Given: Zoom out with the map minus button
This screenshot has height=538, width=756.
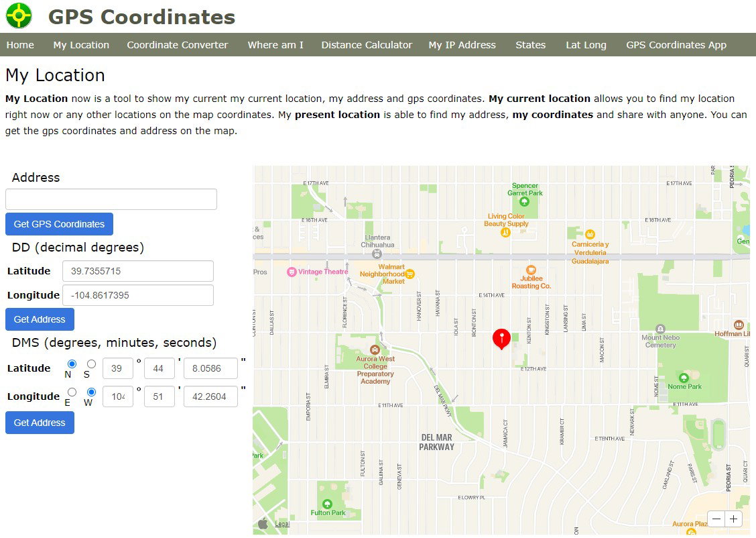Looking at the screenshot, I should click(x=716, y=519).
